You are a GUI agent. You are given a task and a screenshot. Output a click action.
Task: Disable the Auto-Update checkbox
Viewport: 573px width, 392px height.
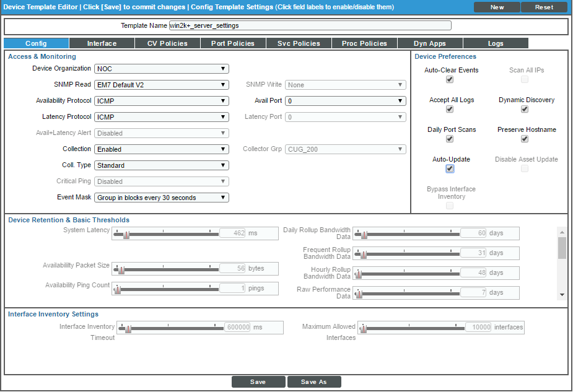(449, 168)
